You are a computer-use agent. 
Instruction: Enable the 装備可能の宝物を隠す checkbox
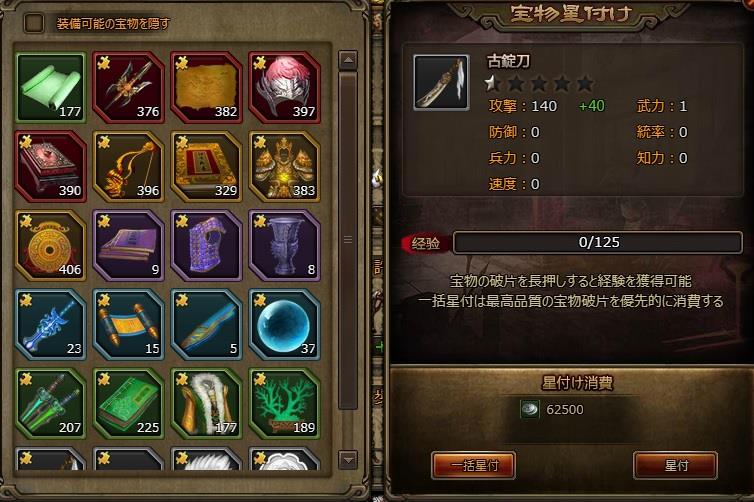pyautogui.click(x=34, y=23)
